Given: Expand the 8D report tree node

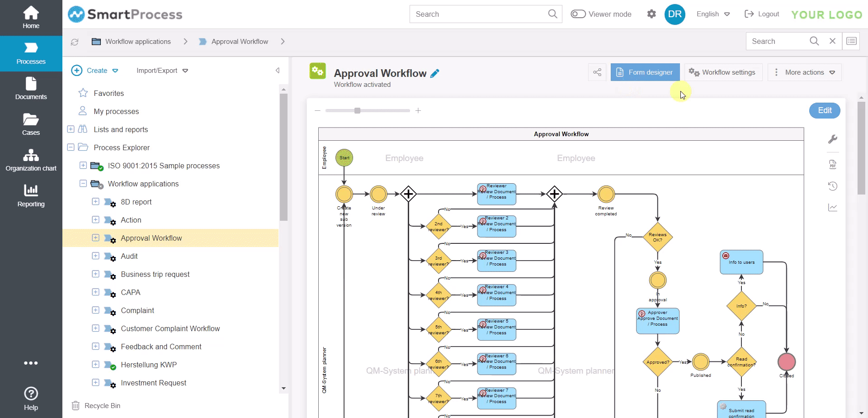Looking at the screenshot, I should coord(95,202).
